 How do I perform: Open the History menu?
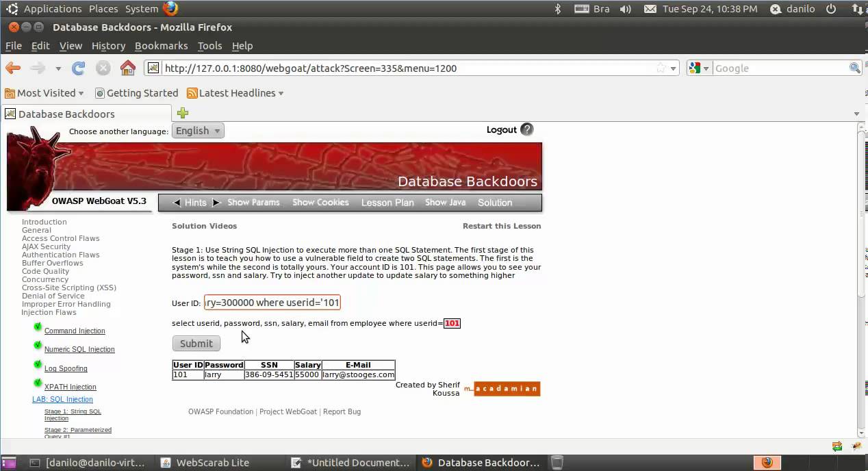108,46
